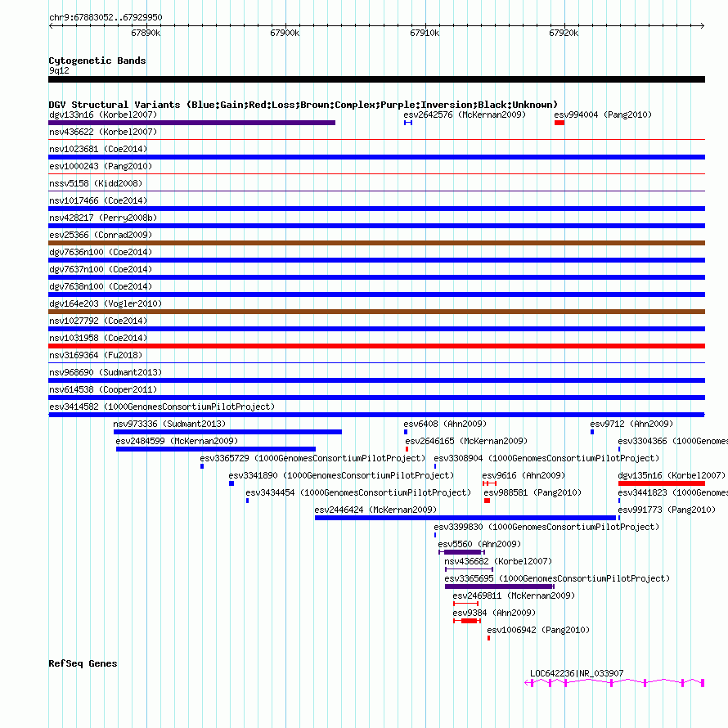Click the nsv973336 (Sudmant2013) label

coord(169,424)
